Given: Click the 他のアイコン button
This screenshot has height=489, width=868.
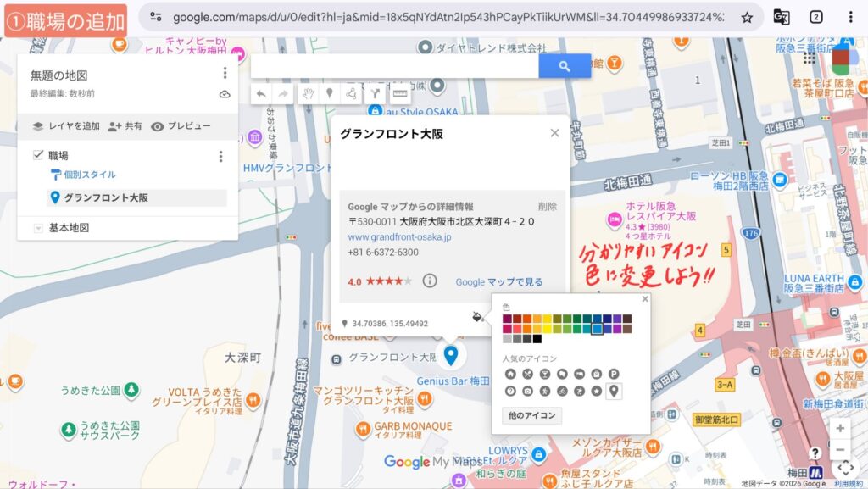Looking at the screenshot, I should click(x=531, y=415).
